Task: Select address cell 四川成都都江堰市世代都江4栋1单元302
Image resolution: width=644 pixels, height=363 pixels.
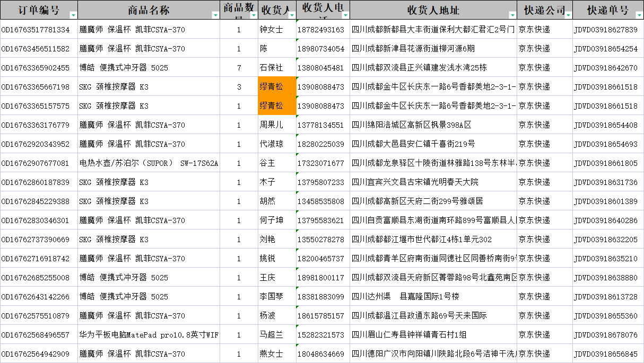Action: pyautogui.click(x=433, y=239)
